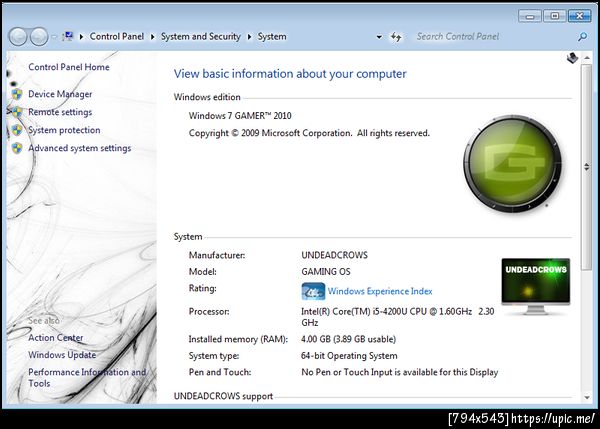Go back with the Back arrow button

coord(18,37)
